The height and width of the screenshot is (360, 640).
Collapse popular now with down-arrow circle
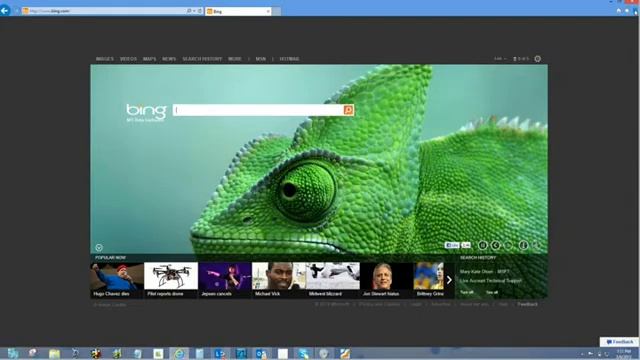(x=99, y=247)
